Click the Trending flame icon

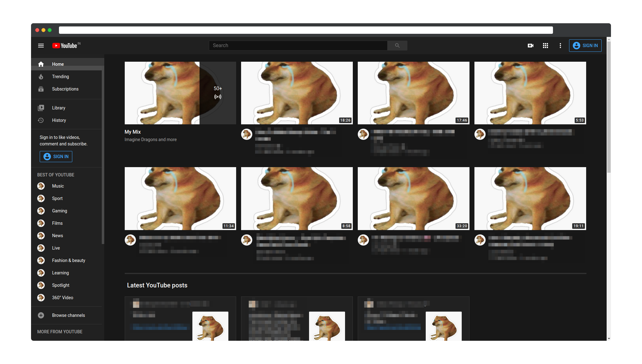coord(41,77)
